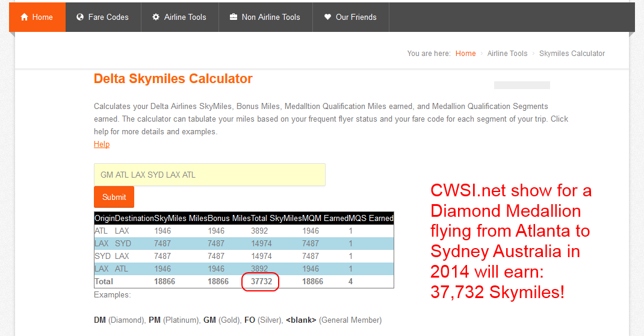
Task: Click the 18866 Bonus Miles total
Action: pos(218,281)
